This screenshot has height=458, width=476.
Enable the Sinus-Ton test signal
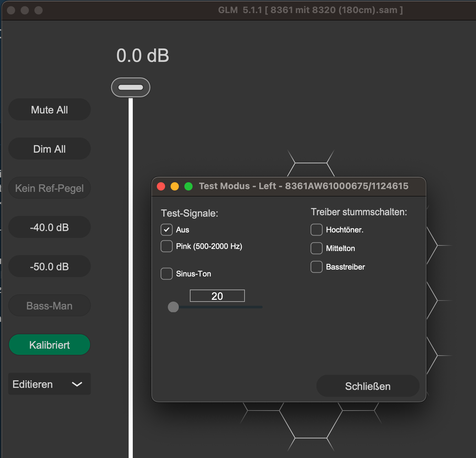point(167,274)
